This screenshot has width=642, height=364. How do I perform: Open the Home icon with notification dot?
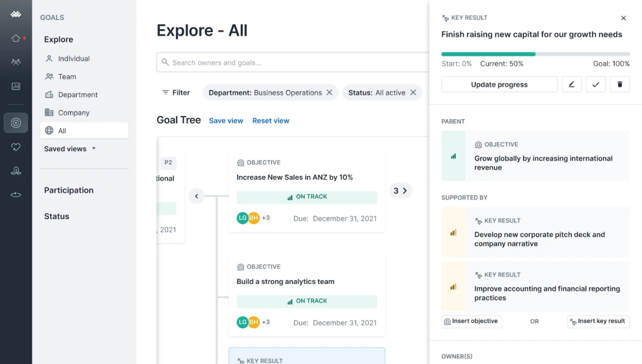pyautogui.click(x=15, y=38)
